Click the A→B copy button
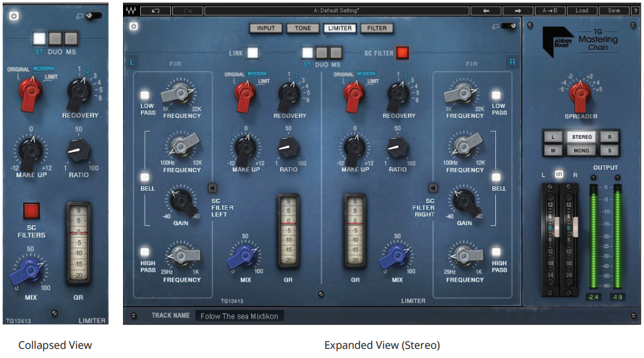Image resolution: width=644 pixels, height=358 pixels. click(550, 11)
